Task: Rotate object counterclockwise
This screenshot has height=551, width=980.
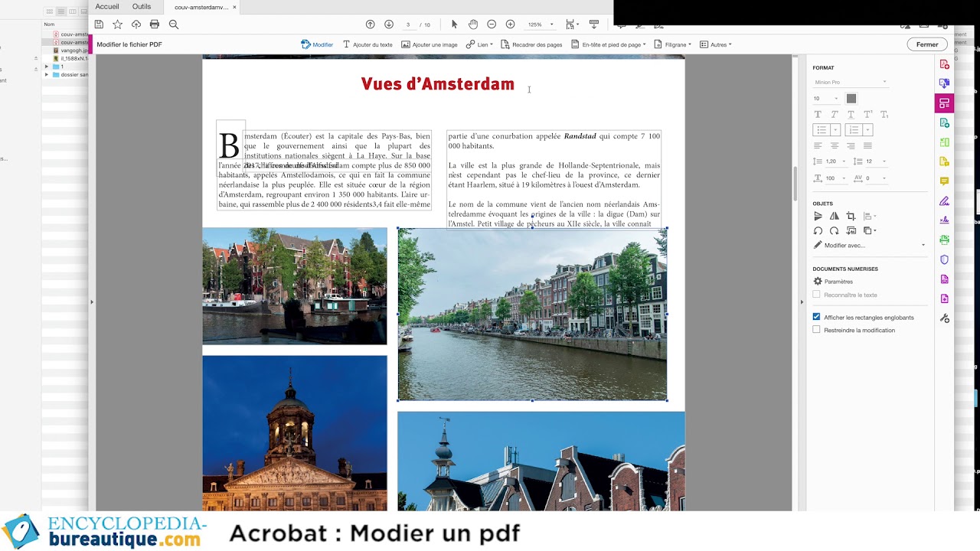Action: coord(818,230)
